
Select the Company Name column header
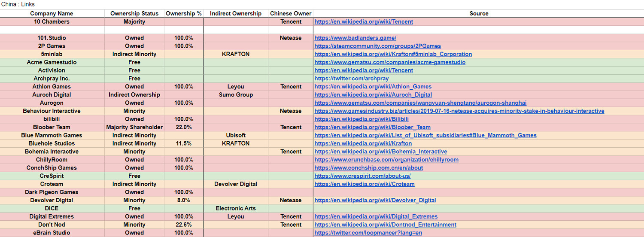[52, 13]
